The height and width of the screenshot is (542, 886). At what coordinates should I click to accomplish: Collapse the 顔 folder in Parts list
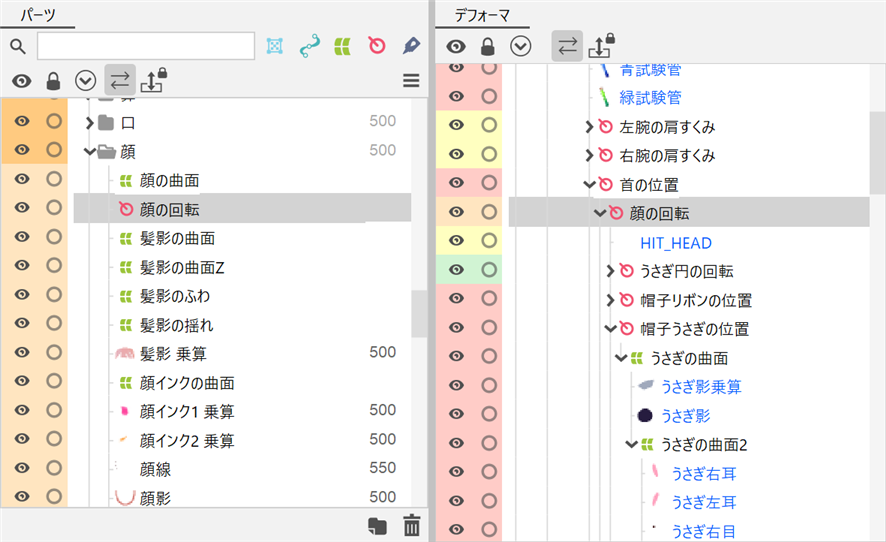point(89,152)
